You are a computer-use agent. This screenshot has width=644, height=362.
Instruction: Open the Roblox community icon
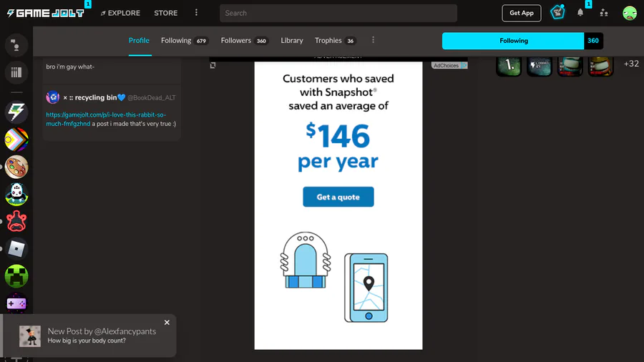(16, 249)
